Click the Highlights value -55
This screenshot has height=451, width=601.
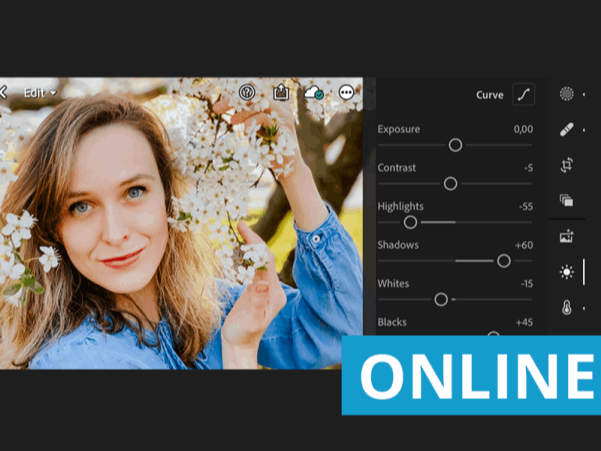[526, 207]
